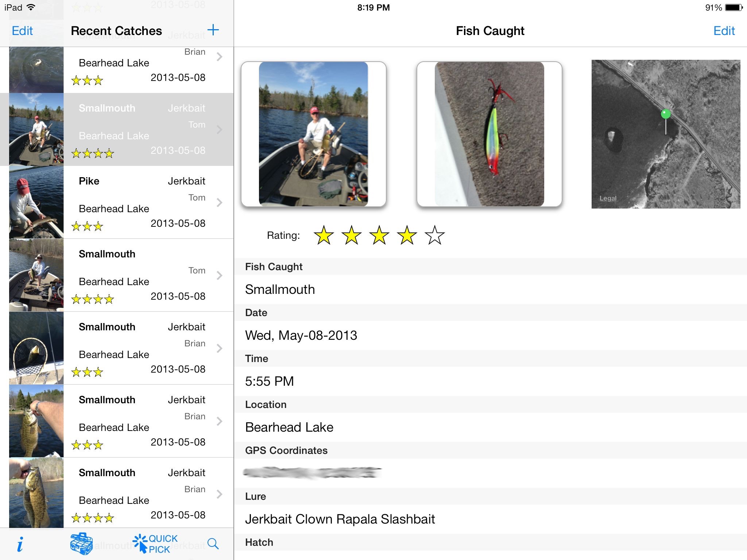Screen dimensions: 747x560
Task: Open the info icon in bottom toolbar
Action: pyautogui.click(x=20, y=544)
